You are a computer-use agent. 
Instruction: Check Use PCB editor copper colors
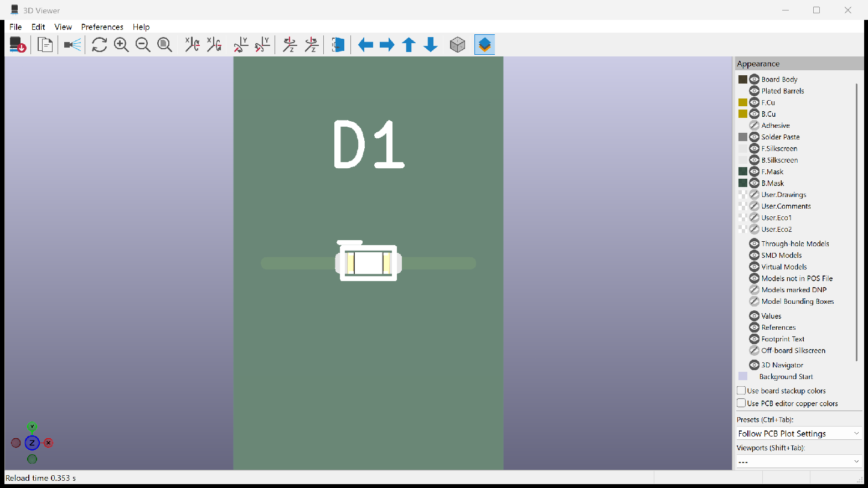pos(741,403)
